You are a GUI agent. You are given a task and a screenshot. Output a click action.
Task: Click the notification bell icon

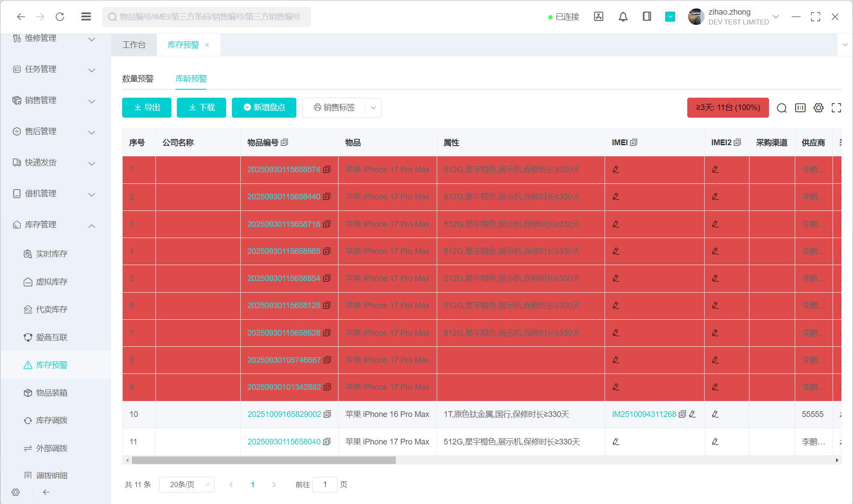point(623,17)
